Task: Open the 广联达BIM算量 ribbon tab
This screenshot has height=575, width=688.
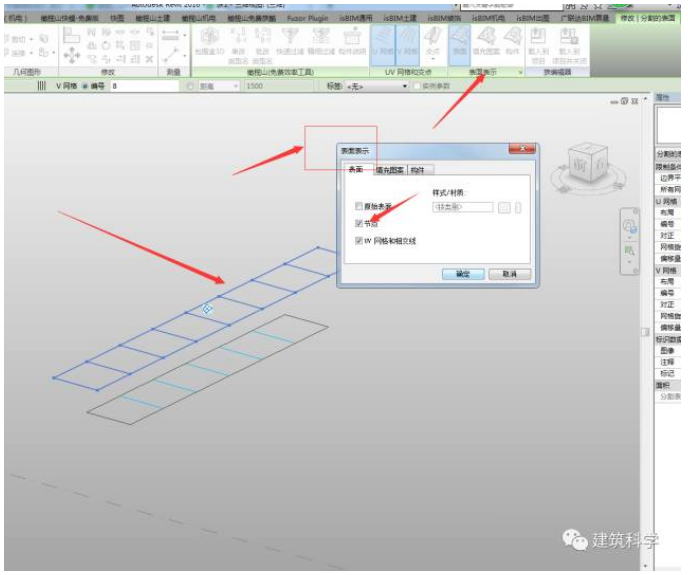Action: point(585,18)
